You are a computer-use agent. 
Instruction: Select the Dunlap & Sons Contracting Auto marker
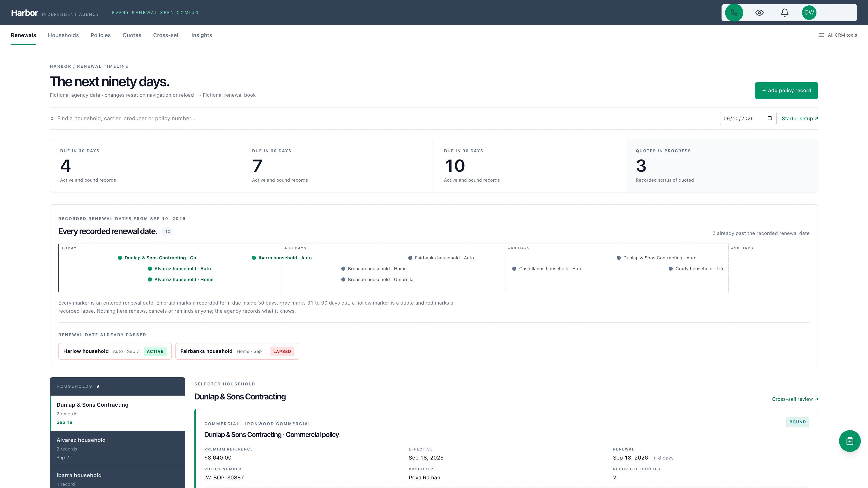656,258
